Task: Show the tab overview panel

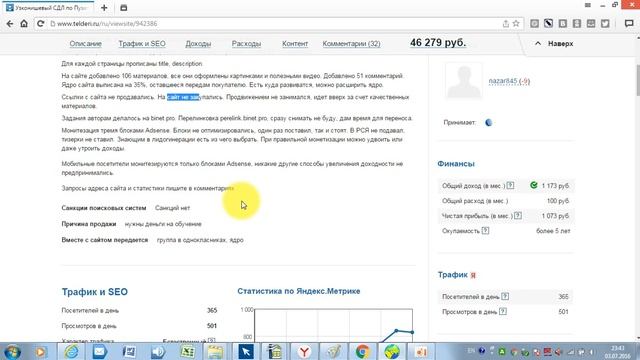Action: click(124, 8)
